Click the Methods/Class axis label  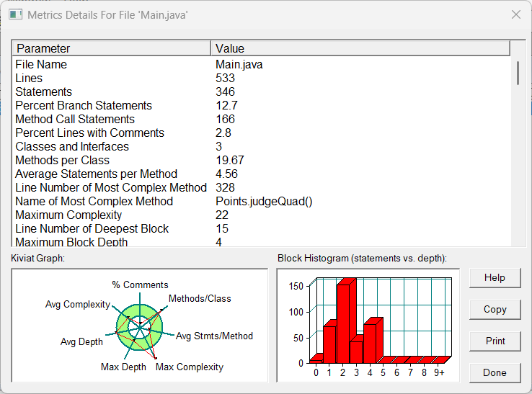200,298
